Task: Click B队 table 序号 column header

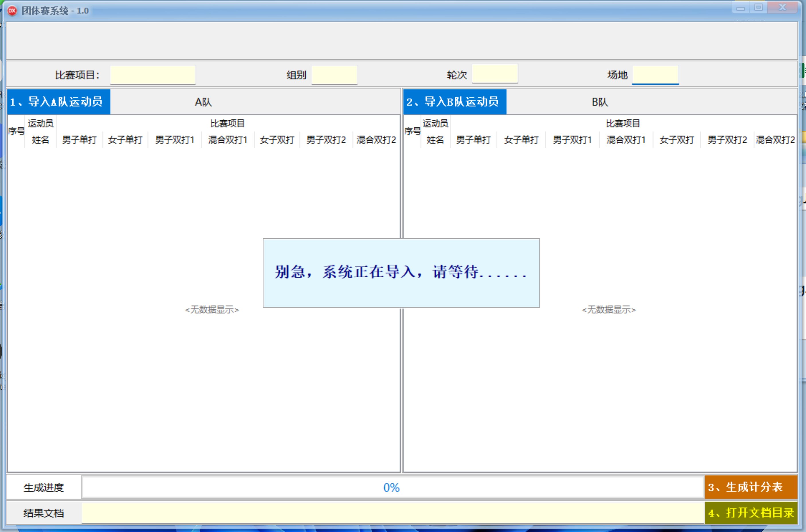Action: [412, 131]
